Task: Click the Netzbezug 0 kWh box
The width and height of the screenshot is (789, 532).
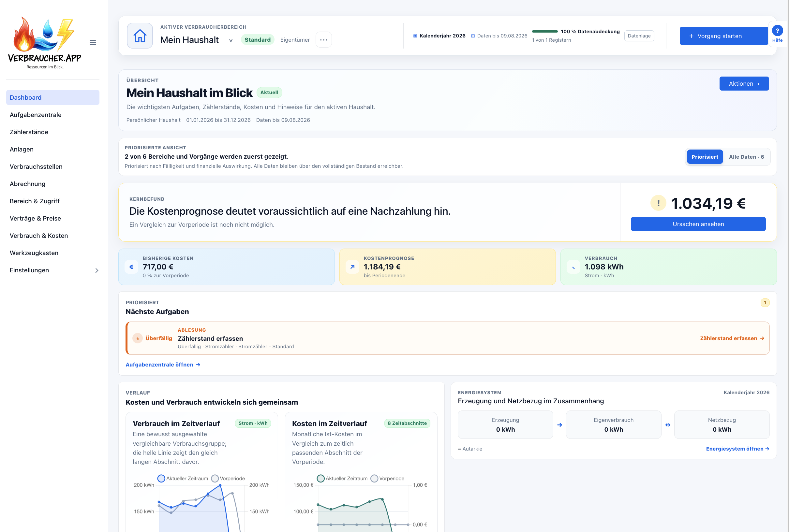Action: point(722,425)
